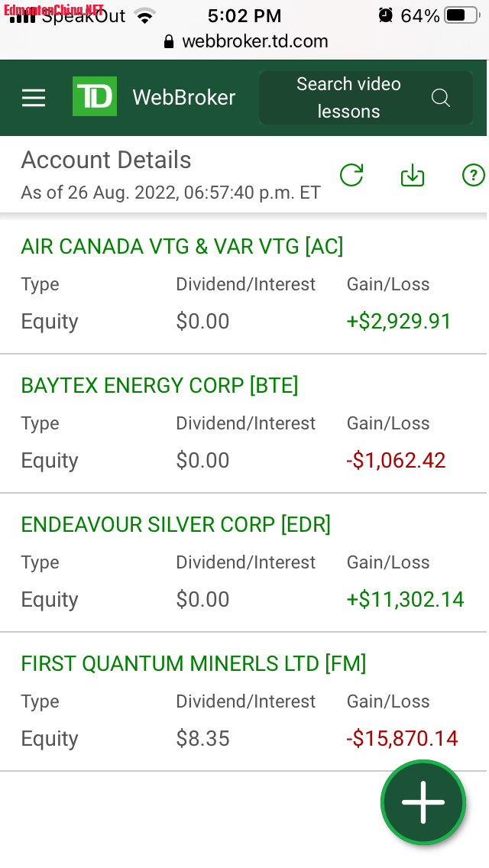
Task: Tap the search magnifier icon
Action: click(441, 98)
